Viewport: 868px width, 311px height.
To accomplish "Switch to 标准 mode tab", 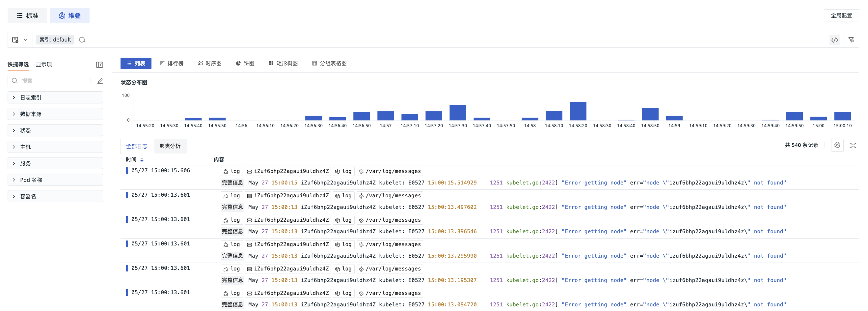I will pos(27,15).
